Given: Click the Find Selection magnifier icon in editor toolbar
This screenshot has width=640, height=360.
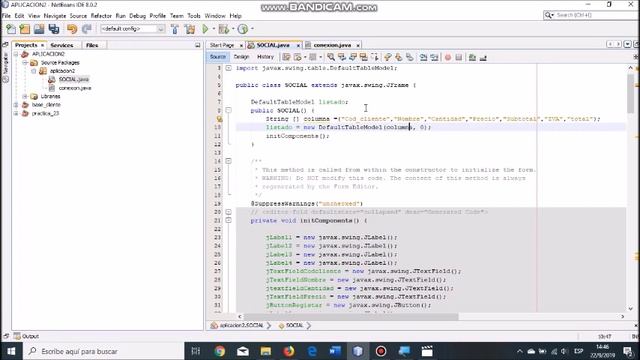Looking at the screenshot, I should tap(331, 57).
